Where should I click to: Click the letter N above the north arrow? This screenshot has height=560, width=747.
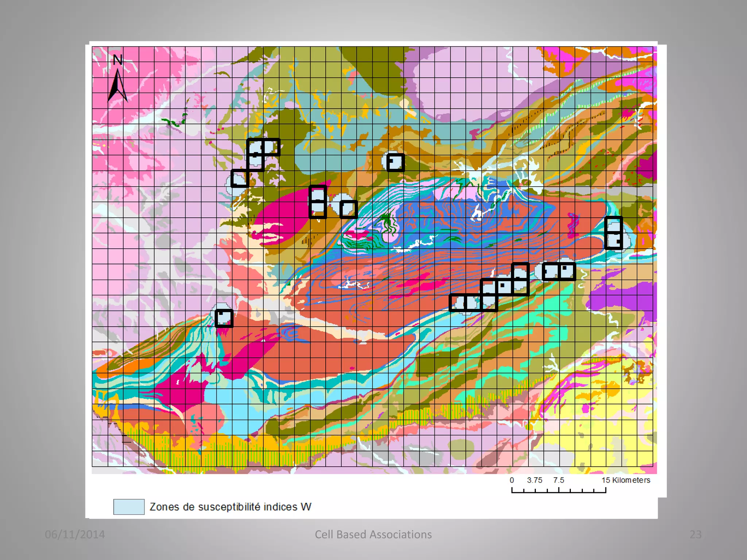(x=117, y=60)
